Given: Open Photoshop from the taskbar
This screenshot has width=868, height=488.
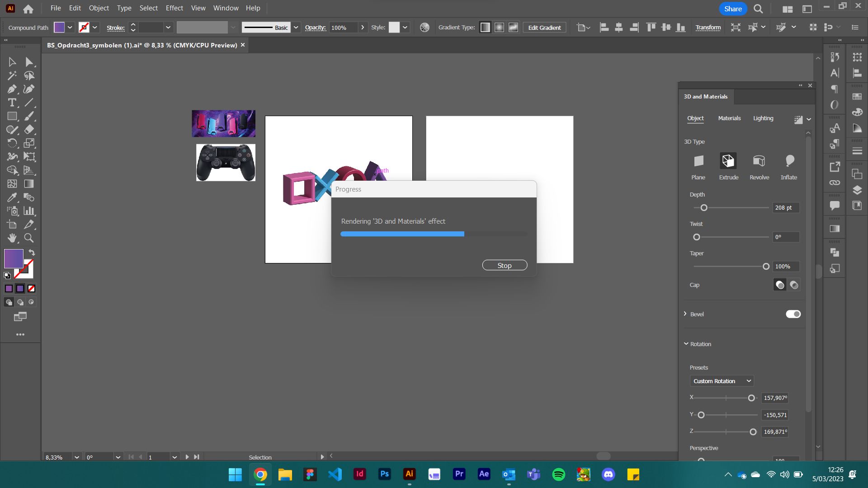Looking at the screenshot, I should click(x=384, y=474).
